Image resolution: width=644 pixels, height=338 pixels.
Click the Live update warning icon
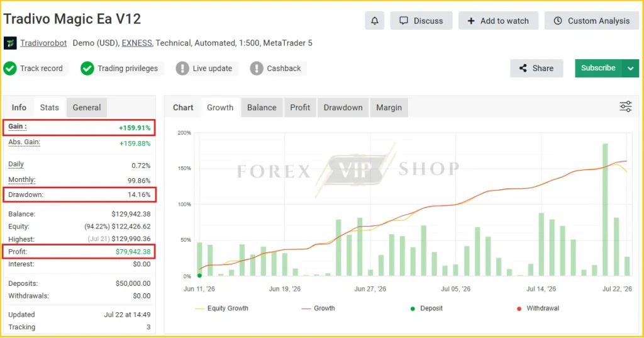pos(182,68)
